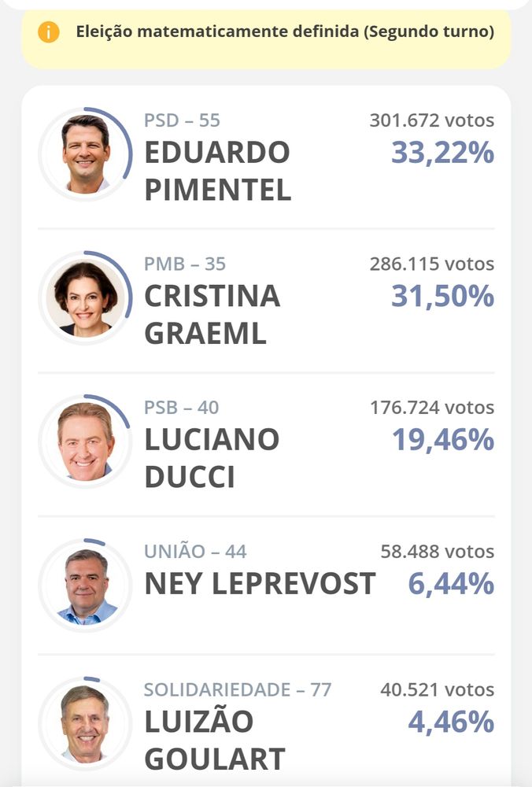Select the name Luciano Ducci
The image size is (532, 787).
[212, 458]
